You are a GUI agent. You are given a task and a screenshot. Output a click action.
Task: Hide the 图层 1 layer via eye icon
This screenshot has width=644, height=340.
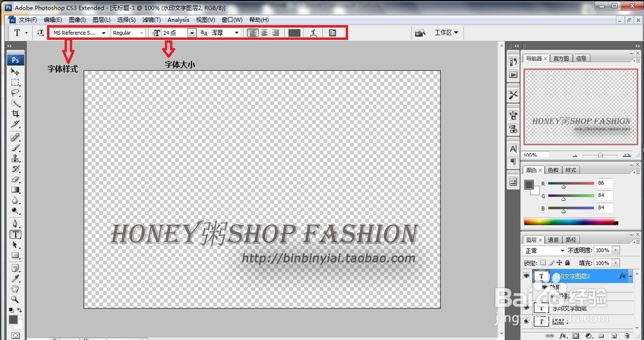pyautogui.click(x=526, y=322)
